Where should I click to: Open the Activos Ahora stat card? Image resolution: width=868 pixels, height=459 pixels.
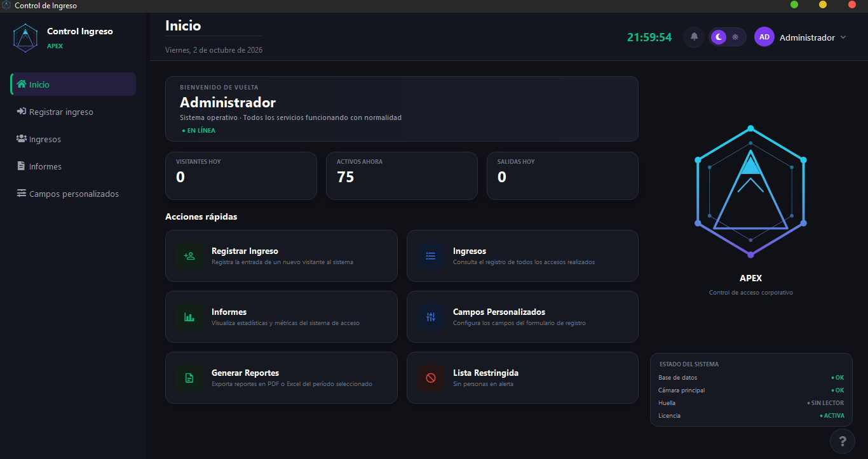click(402, 176)
